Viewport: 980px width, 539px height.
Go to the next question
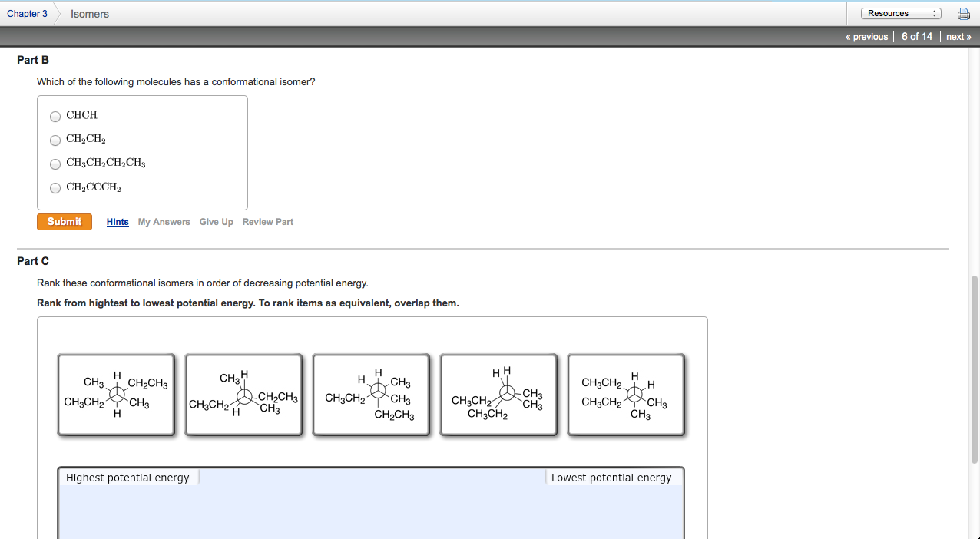[958, 37]
